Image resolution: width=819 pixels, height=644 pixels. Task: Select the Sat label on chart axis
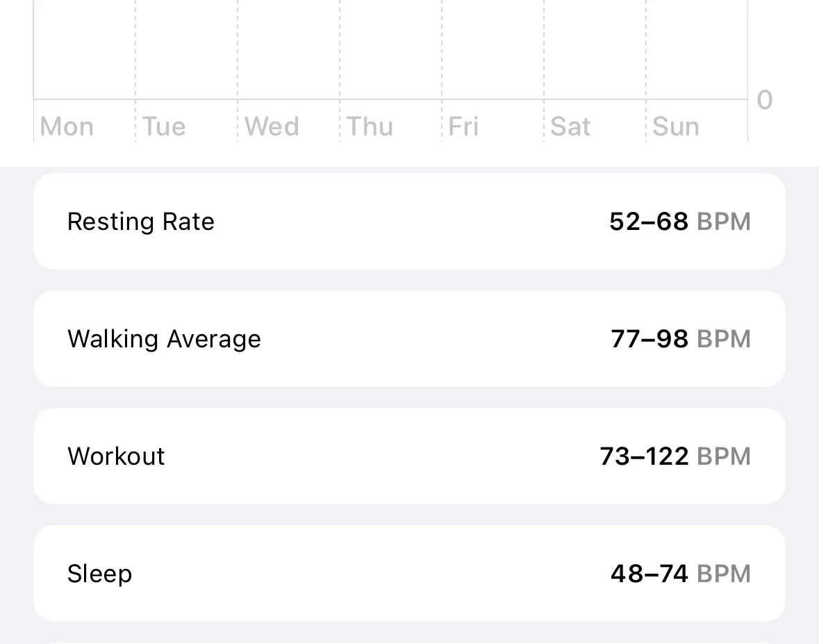(570, 126)
